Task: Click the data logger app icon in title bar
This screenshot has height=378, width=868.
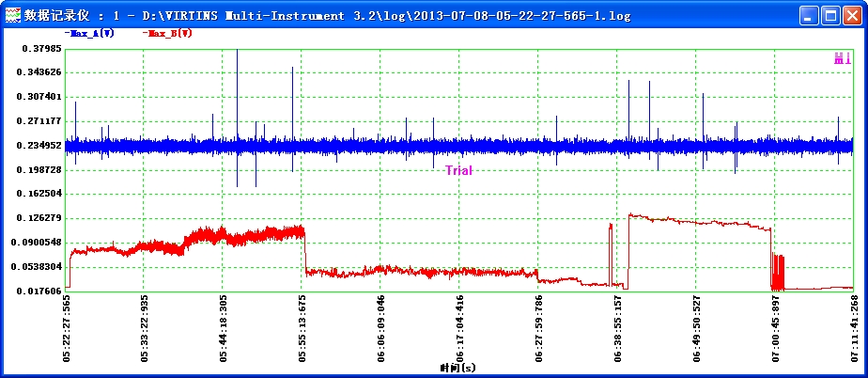Action: (x=11, y=16)
